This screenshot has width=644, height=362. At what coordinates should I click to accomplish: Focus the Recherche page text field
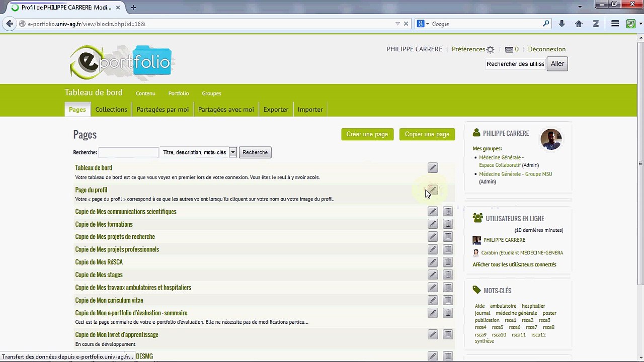coord(128,152)
